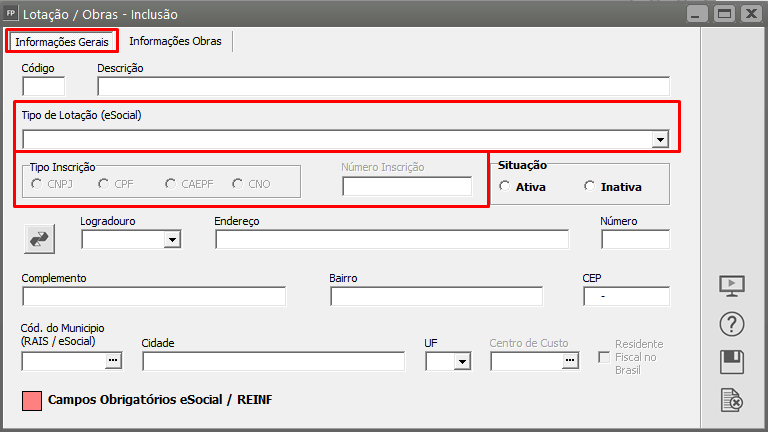Click the Centro de Custo field
This screenshot has height=432, width=768.
point(527,361)
